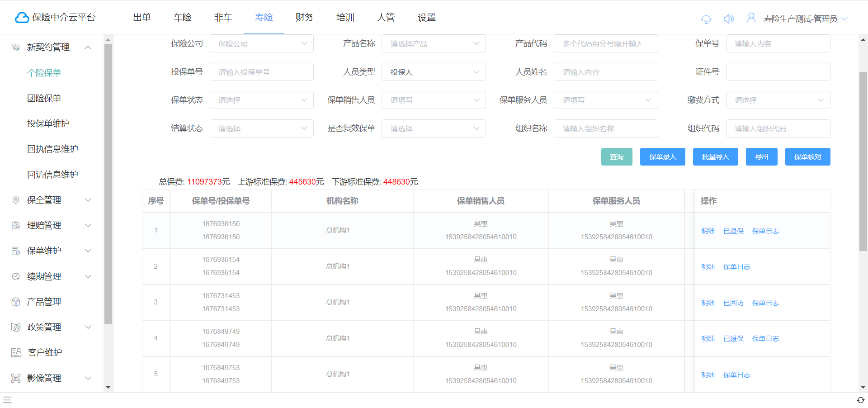Switch to the 非车 top tab
This screenshot has width=868, height=408.
[223, 17]
